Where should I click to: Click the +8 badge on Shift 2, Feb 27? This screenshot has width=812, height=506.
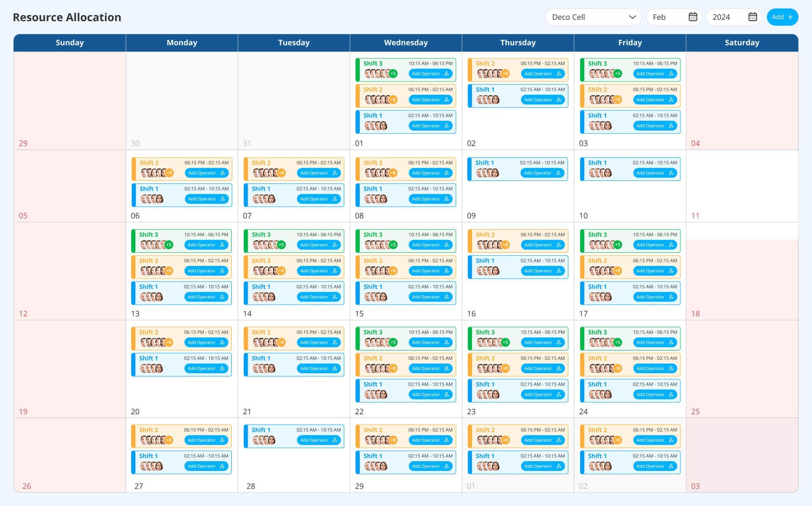point(168,440)
